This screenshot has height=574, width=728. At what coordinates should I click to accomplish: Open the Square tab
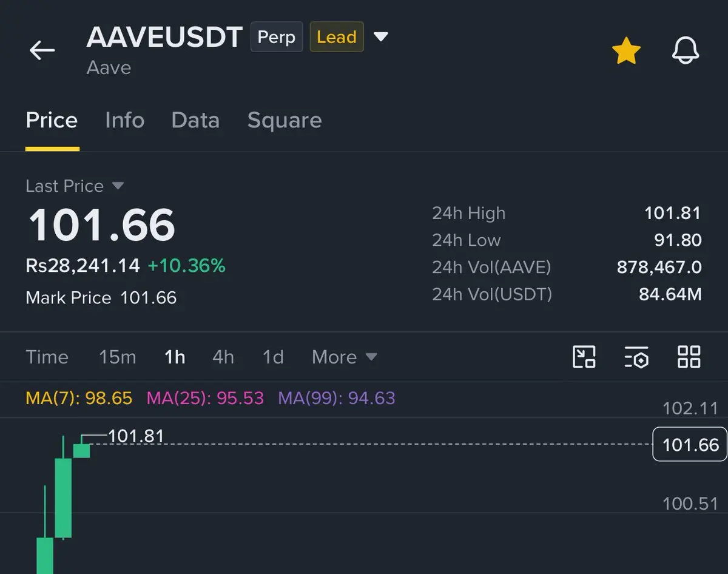(x=285, y=120)
